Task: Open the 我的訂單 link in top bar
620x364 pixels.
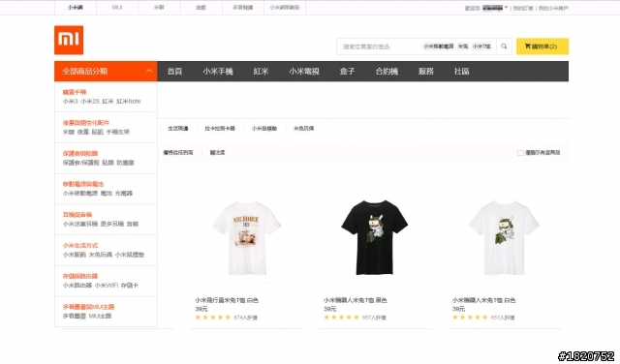Action: (x=523, y=8)
